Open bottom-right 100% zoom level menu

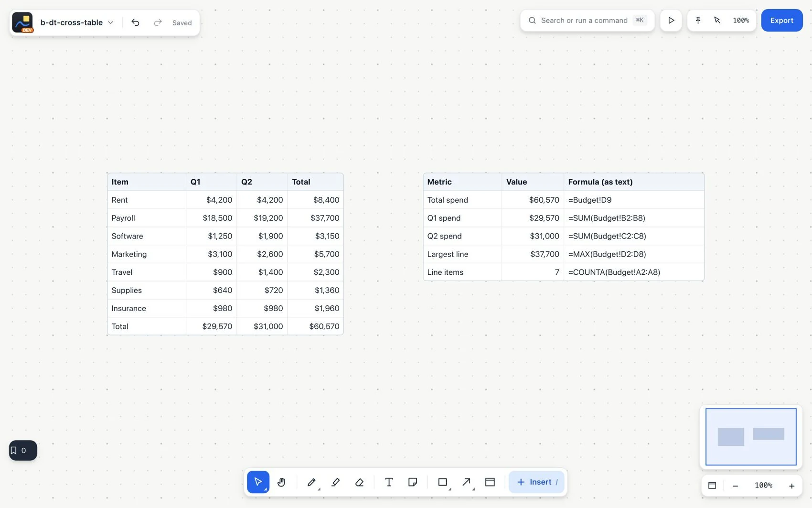[x=763, y=485]
